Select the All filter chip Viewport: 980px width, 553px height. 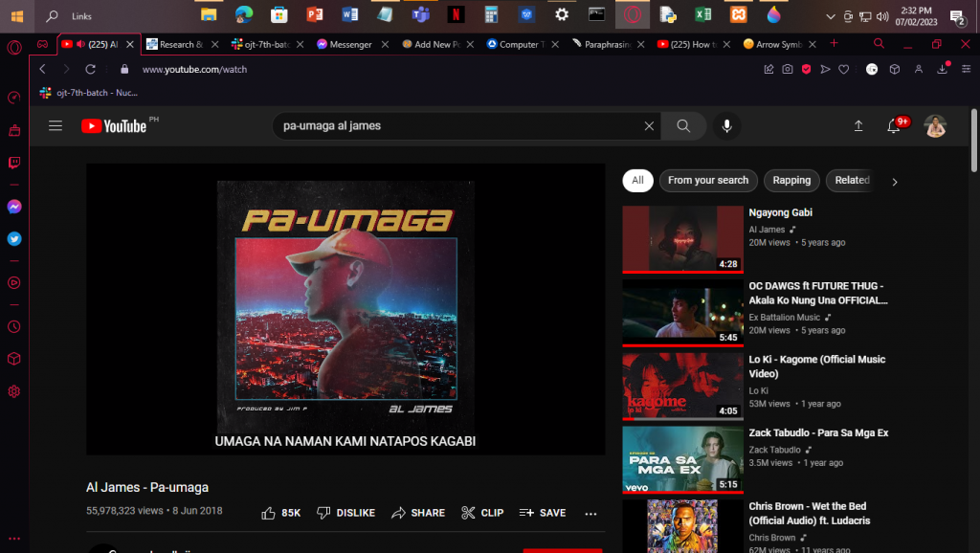tap(637, 181)
